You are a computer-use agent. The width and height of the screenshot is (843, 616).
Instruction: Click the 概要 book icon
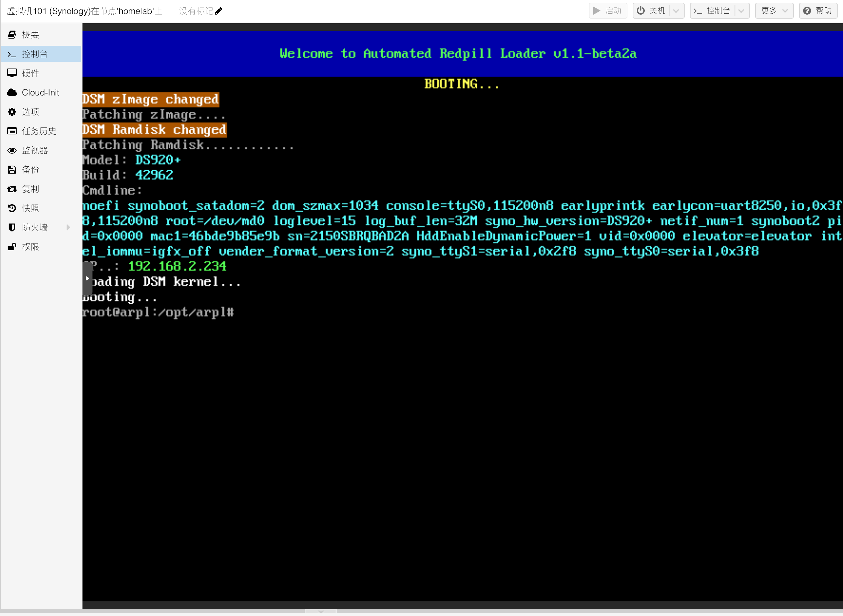(x=12, y=35)
